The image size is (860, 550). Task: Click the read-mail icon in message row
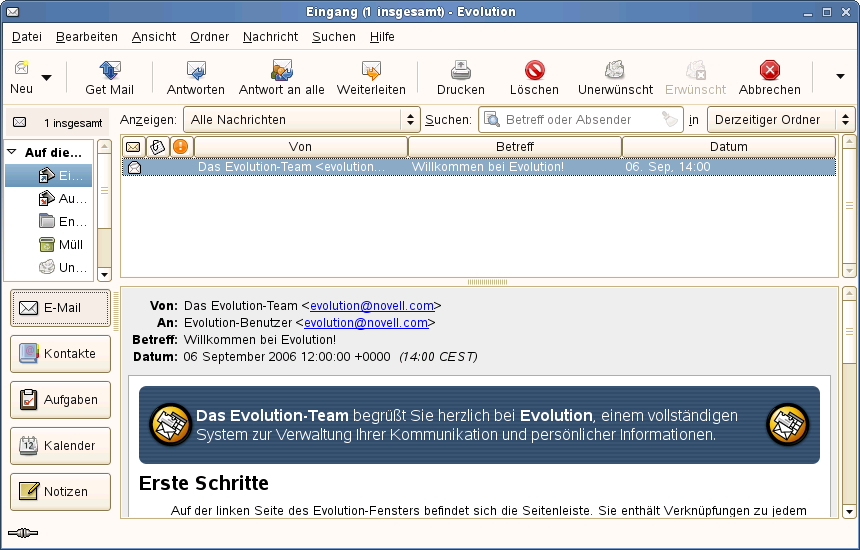coord(134,167)
